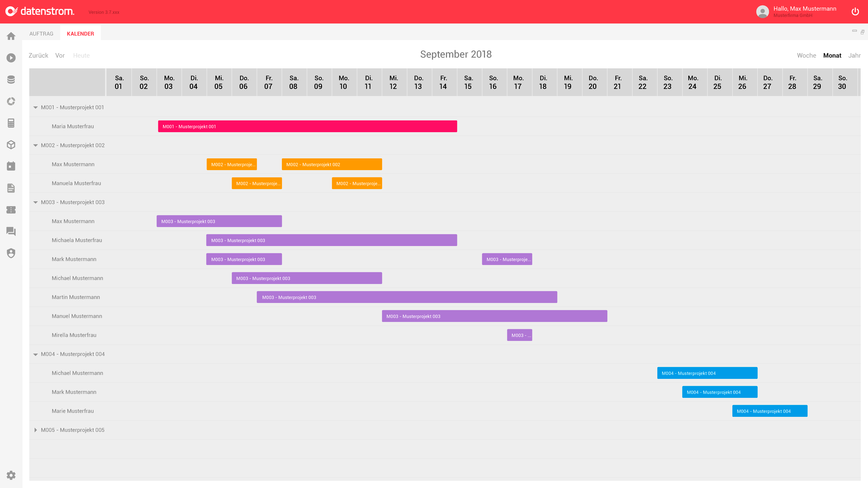Select Michaela Musterfrau's M003 bar

pyautogui.click(x=332, y=240)
